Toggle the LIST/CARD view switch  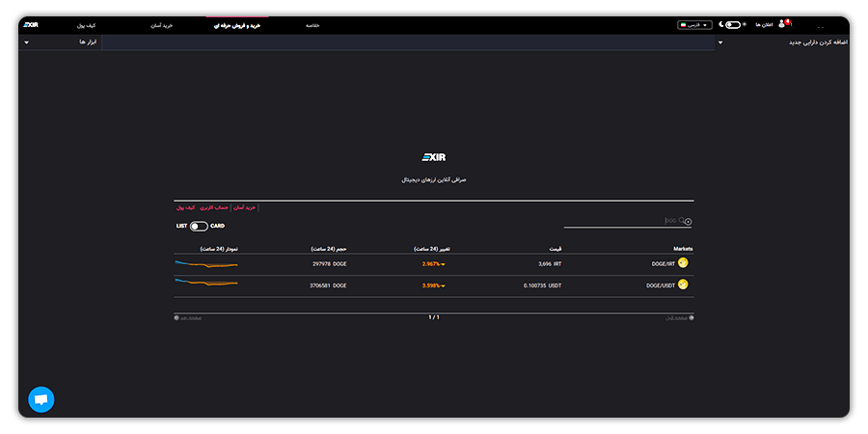(199, 226)
